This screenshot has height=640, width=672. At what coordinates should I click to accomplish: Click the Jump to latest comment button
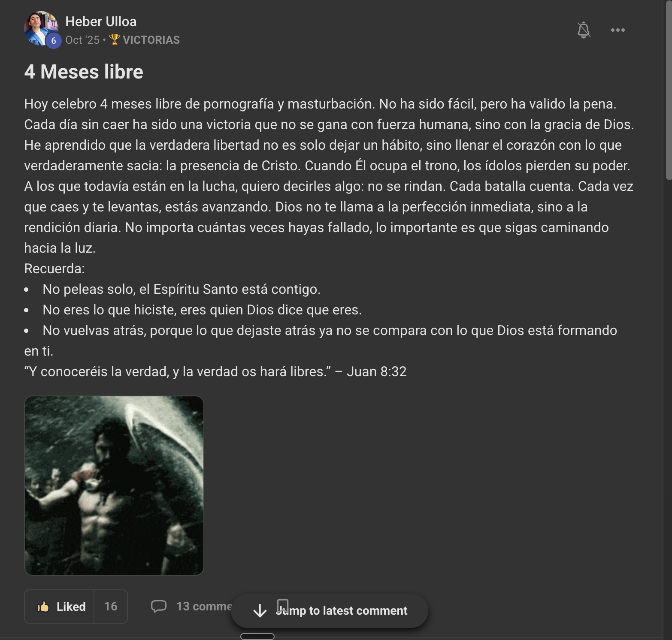(x=330, y=611)
